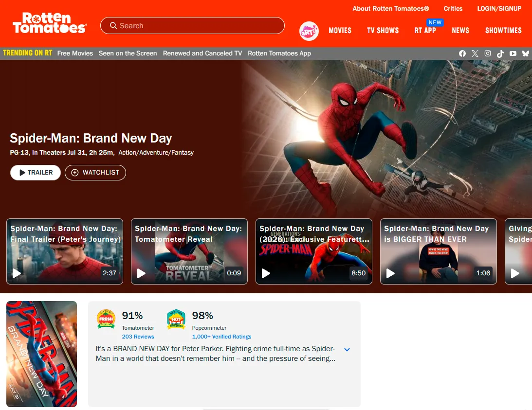This screenshot has height=410, width=532.
Task: Open the MOVIES menu
Action: pyautogui.click(x=340, y=31)
